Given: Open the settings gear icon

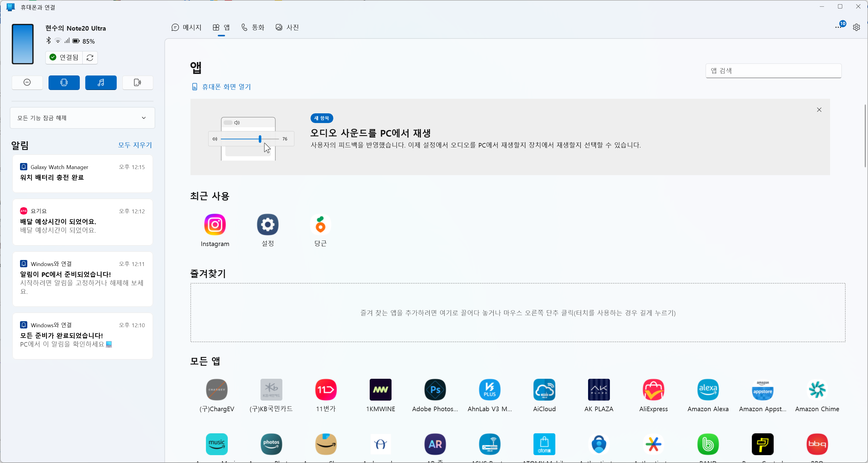Looking at the screenshot, I should tap(856, 27).
